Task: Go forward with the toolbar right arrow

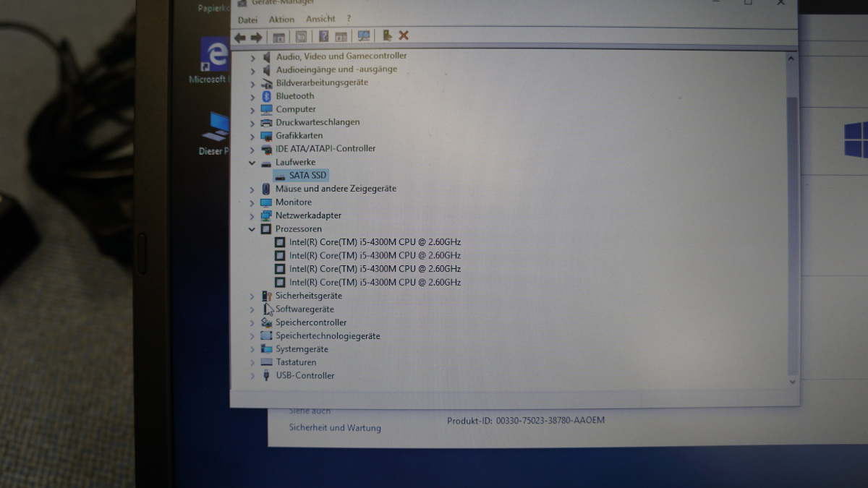Action: click(256, 36)
